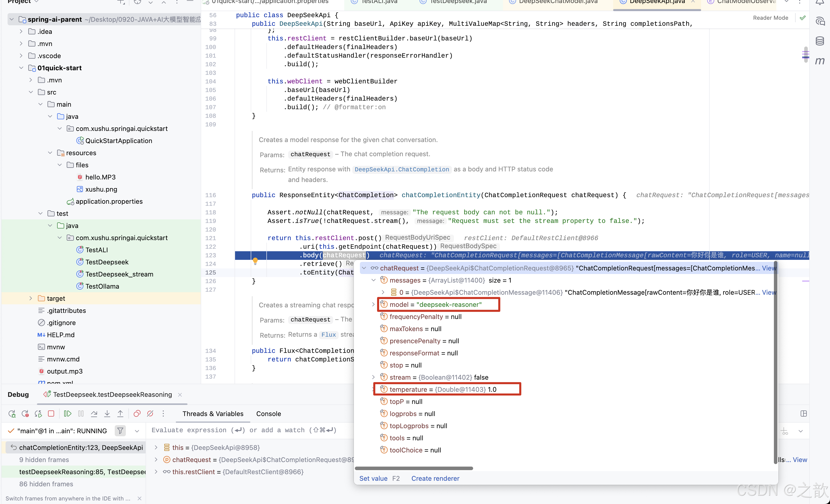Screen dimensions: 830x504
Task: Click the Step Into arrow icon
Action: pyautogui.click(x=107, y=414)
